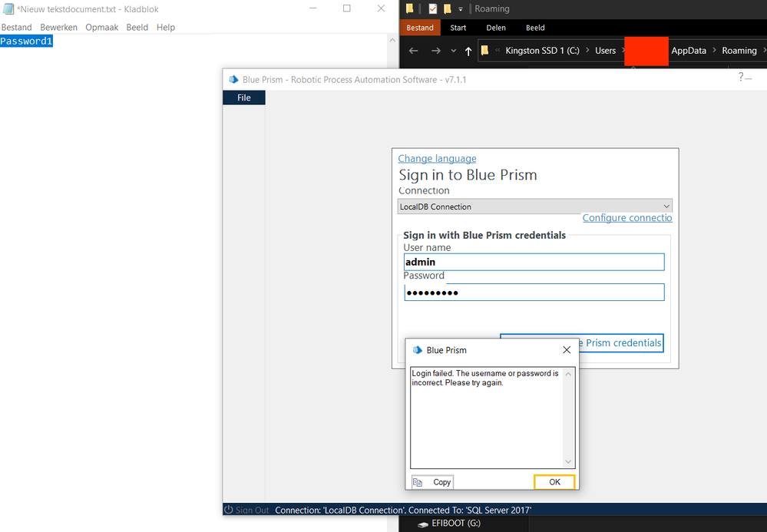Open the Bewerken menu in Kladblok

[x=58, y=28]
